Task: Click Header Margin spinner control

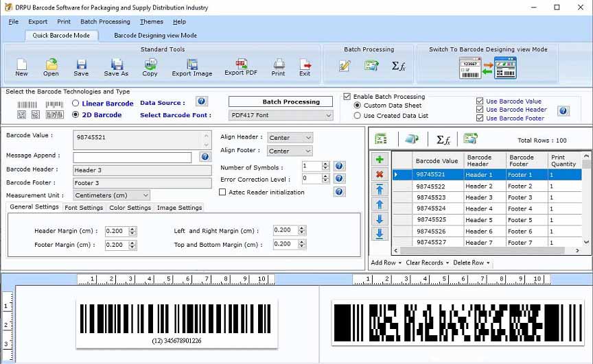Action: tap(132, 231)
